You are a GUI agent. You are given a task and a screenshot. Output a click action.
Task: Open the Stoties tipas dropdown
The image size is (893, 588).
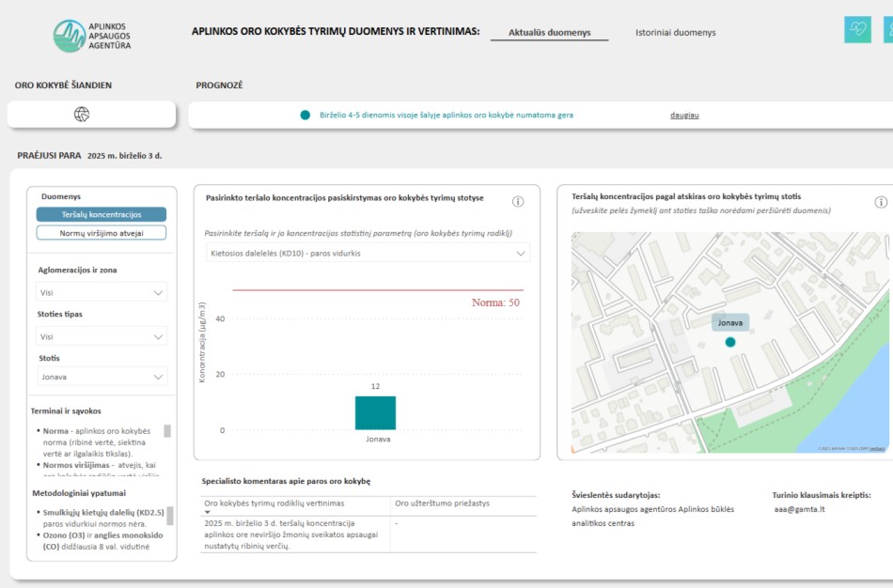(x=102, y=337)
